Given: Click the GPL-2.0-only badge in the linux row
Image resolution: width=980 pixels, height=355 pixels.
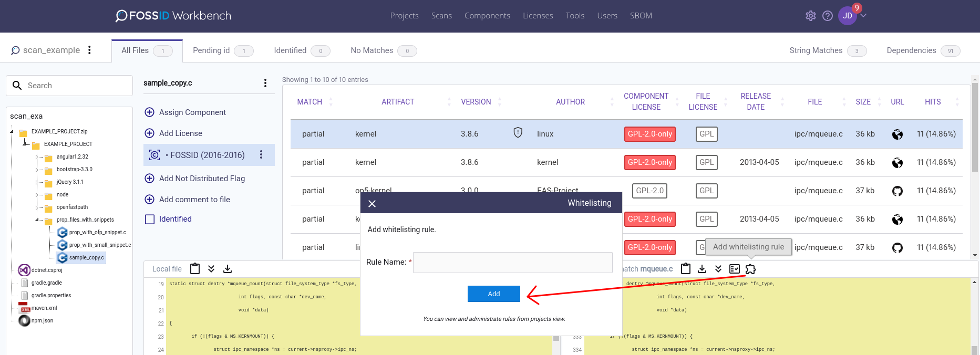Looking at the screenshot, I should tap(650, 134).
